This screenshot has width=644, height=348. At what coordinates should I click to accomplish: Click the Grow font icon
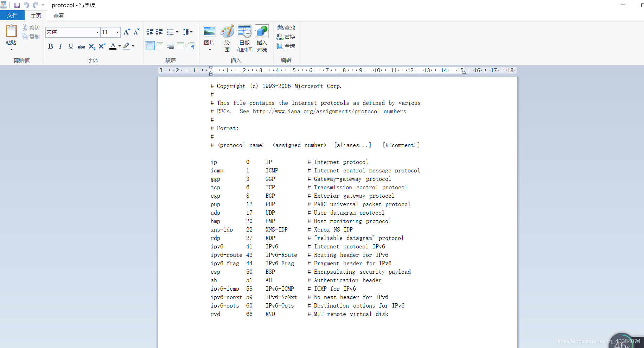(127, 32)
